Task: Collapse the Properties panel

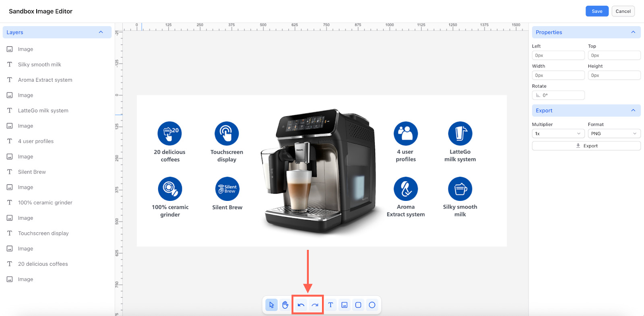Action: pyautogui.click(x=633, y=32)
